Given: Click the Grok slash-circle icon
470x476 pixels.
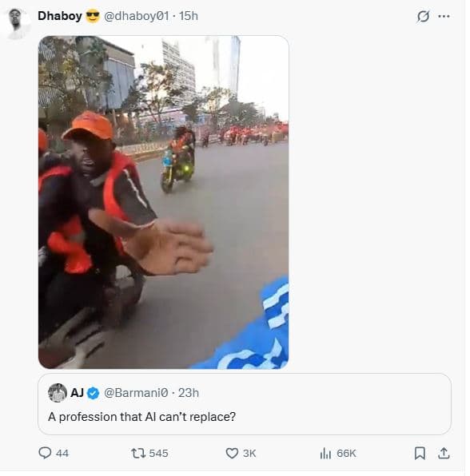Looking at the screenshot, I should coord(423,17).
